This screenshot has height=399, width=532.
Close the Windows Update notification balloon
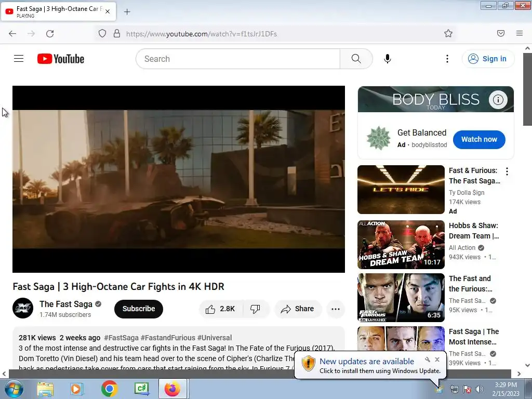coord(437,360)
